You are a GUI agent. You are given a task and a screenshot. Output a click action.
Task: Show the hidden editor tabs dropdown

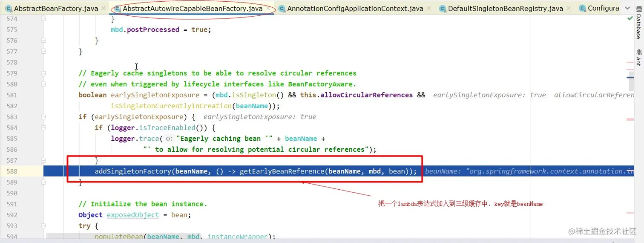[627, 9]
